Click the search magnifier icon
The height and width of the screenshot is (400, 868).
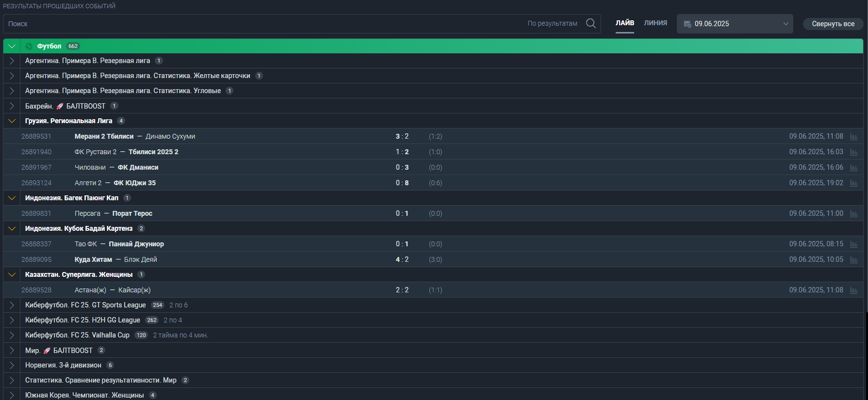click(590, 23)
